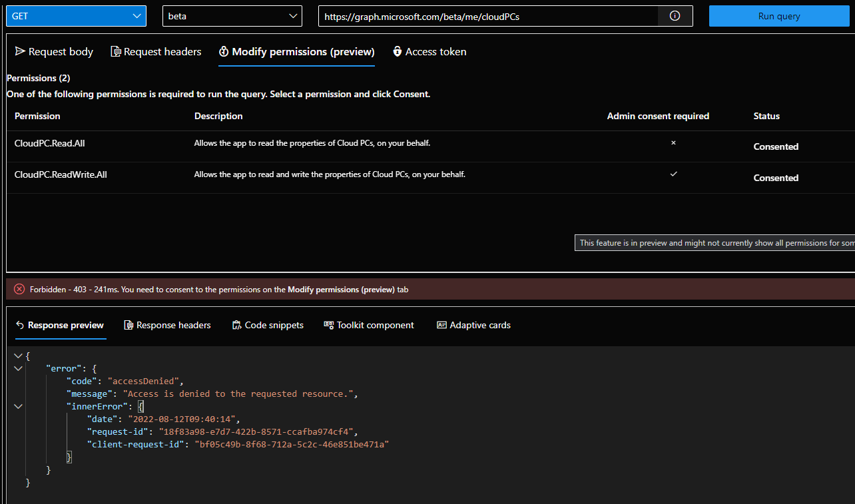Click the Permissions (2) heading
Viewport: 855px width, 504px height.
pos(38,78)
